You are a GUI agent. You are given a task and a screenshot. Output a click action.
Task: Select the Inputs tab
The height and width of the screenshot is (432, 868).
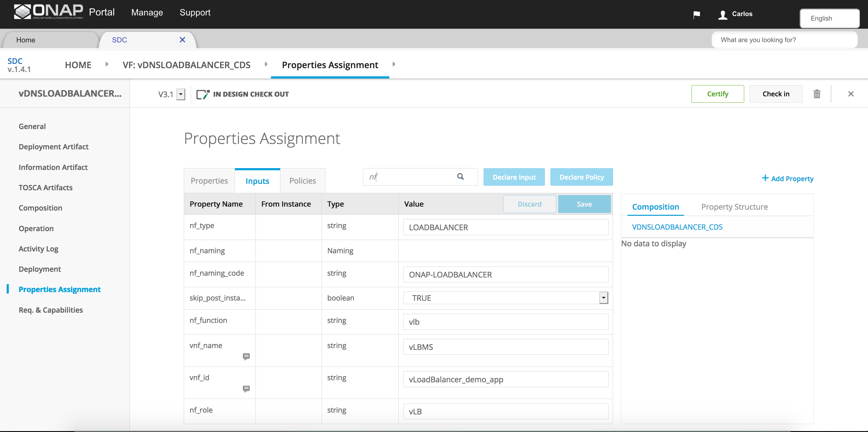257,181
